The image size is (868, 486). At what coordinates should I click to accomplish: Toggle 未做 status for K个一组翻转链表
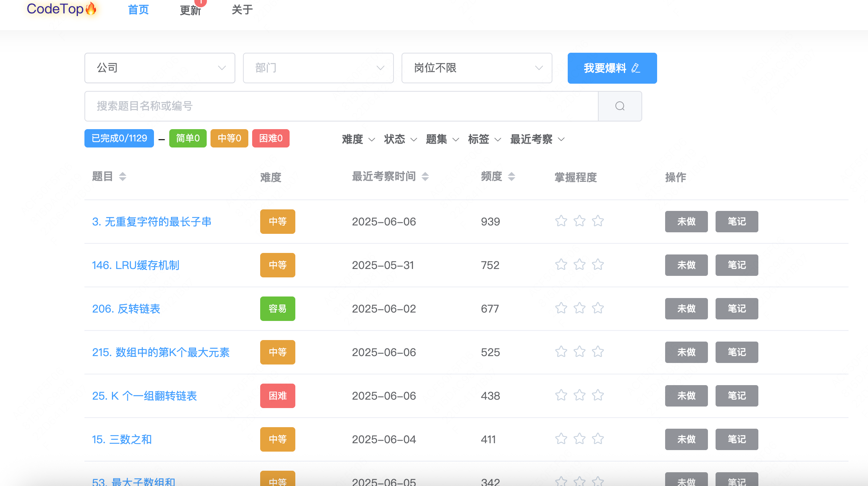point(686,396)
